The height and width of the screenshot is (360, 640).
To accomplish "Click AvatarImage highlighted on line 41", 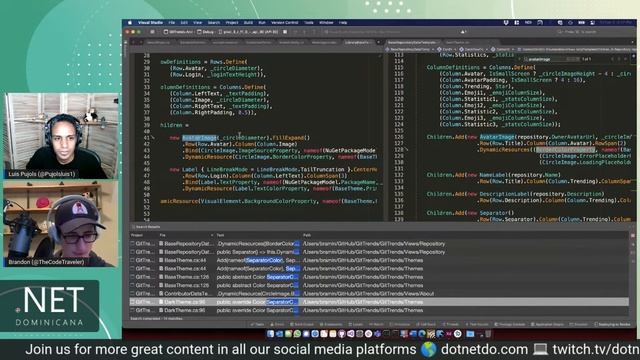I will (x=200, y=138).
